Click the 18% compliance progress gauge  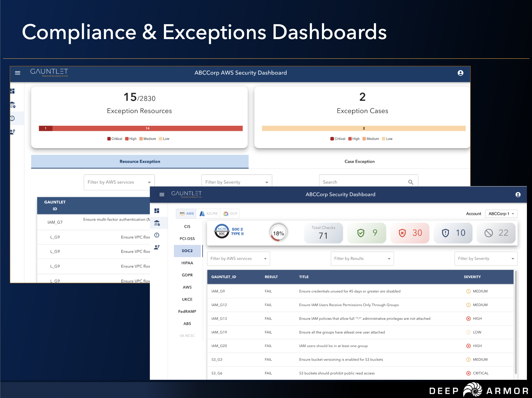pyautogui.click(x=278, y=233)
